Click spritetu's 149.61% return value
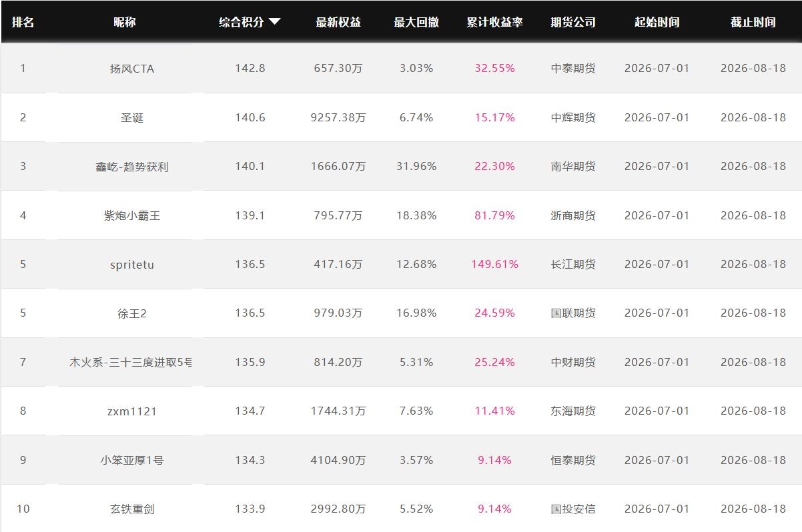Image resolution: width=802 pixels, height=532 pixels. (494, 264)
